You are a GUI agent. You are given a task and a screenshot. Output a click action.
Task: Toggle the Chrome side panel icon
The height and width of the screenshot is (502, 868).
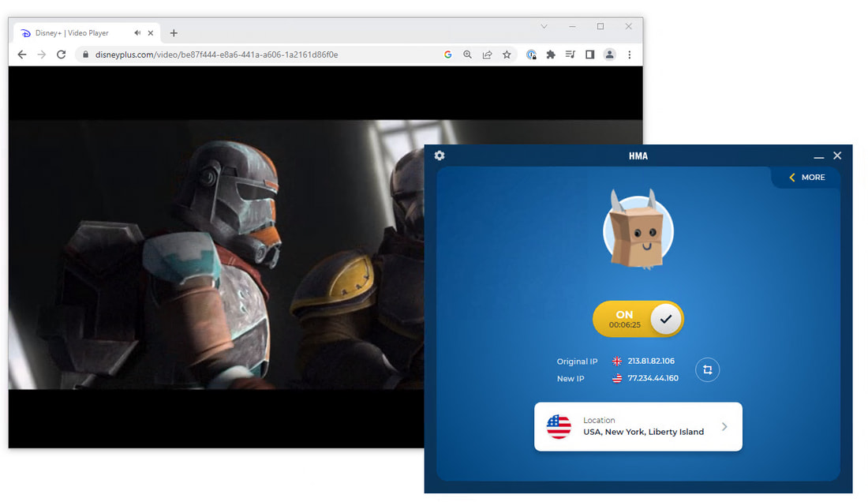tap(590, 54)
